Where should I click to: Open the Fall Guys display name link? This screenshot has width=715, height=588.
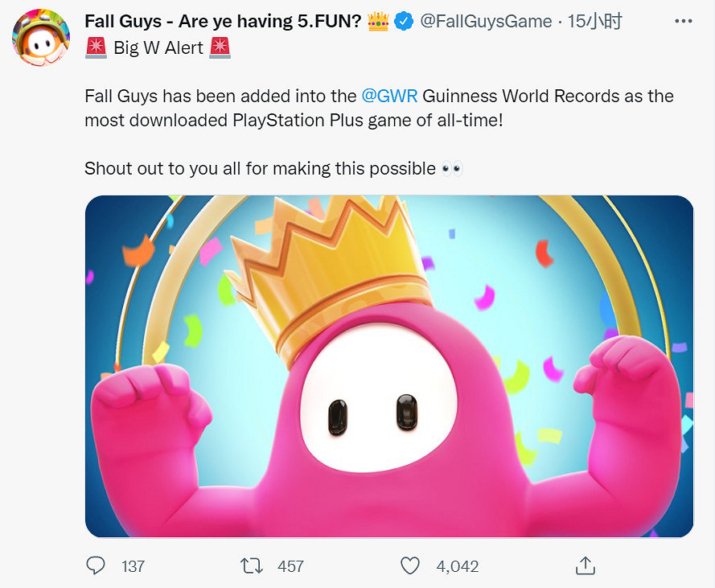point(222,22)
